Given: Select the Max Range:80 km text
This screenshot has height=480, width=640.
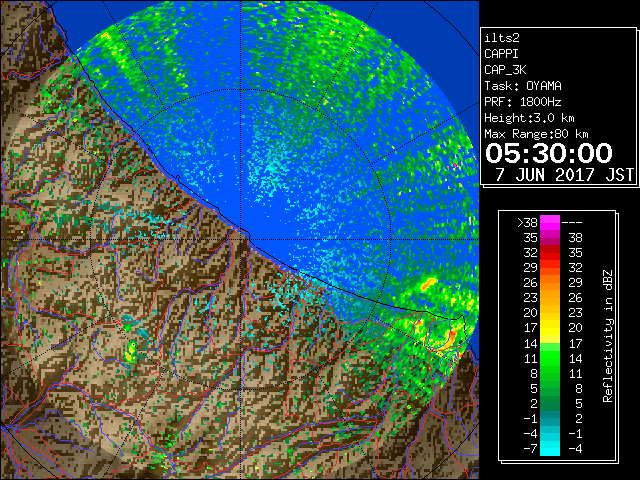Looking at the screenshot, I should pyautogui.click(x=536, y=134).
